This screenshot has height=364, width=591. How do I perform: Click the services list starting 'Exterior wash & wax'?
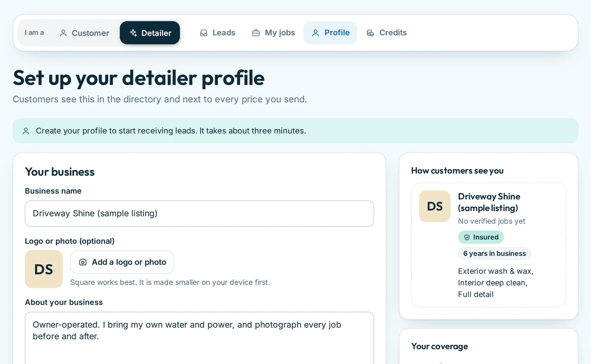tap(496, 283)
